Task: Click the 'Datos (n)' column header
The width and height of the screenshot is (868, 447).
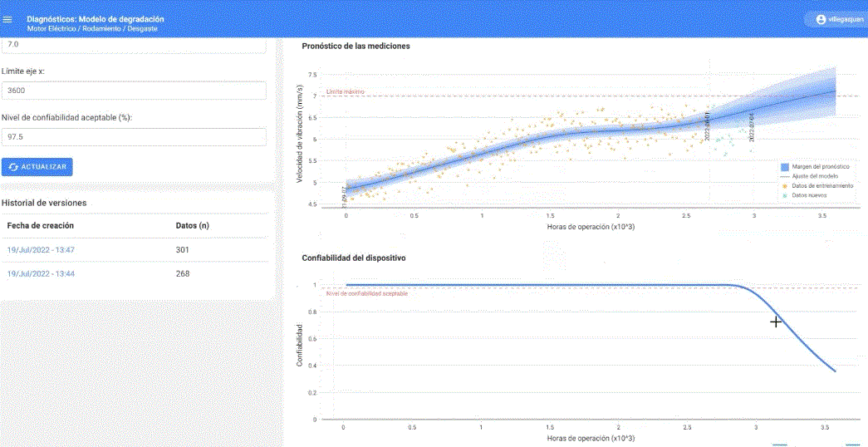Action: tap(193, 225)
